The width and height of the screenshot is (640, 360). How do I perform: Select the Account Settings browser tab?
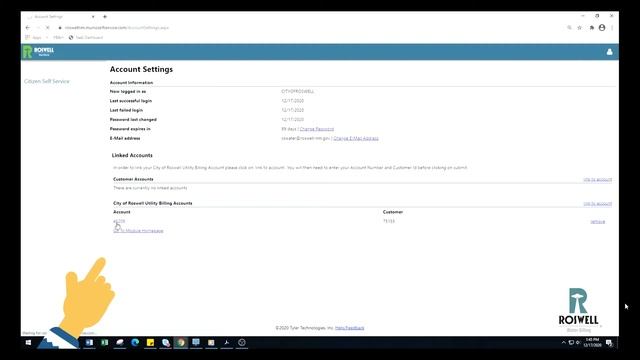[x=60, y=17]
